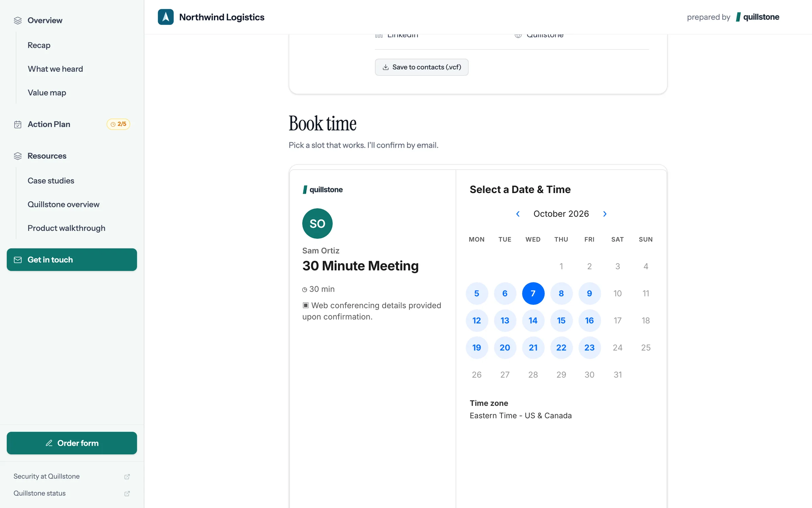Select October 20 on the calendar
812x508 pixels.
pyautogui.click(x=505, y=347)
